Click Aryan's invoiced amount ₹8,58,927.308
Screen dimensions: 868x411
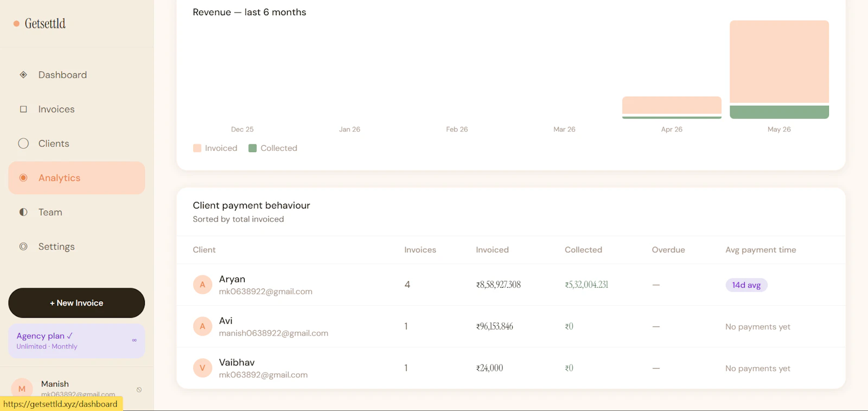tap(498, 284)
